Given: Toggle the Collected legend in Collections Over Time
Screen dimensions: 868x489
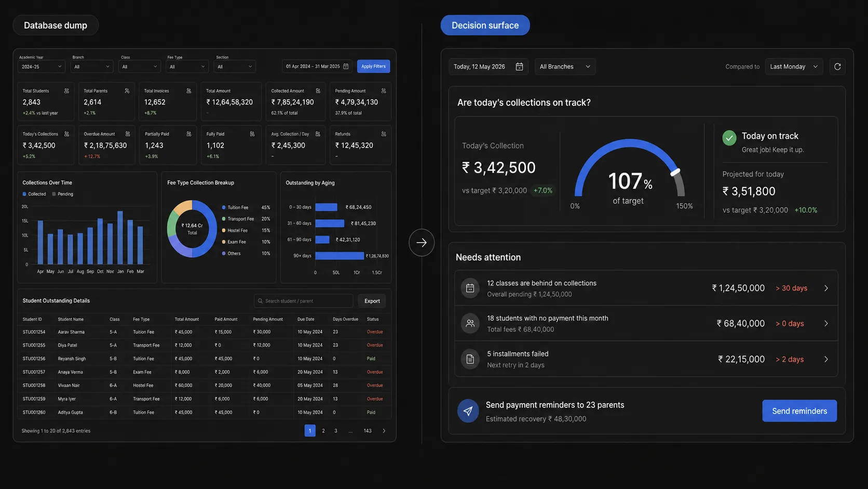Looking at the screenshot, I should click(34, 194).
